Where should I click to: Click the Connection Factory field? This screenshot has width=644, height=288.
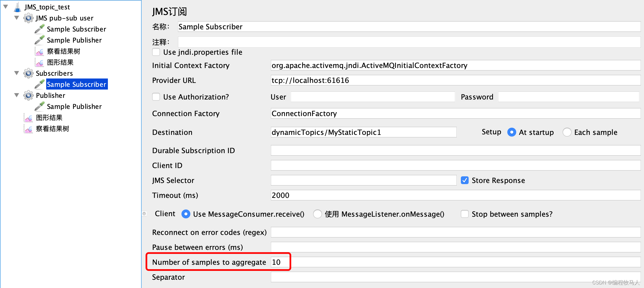tap(456, 113)
